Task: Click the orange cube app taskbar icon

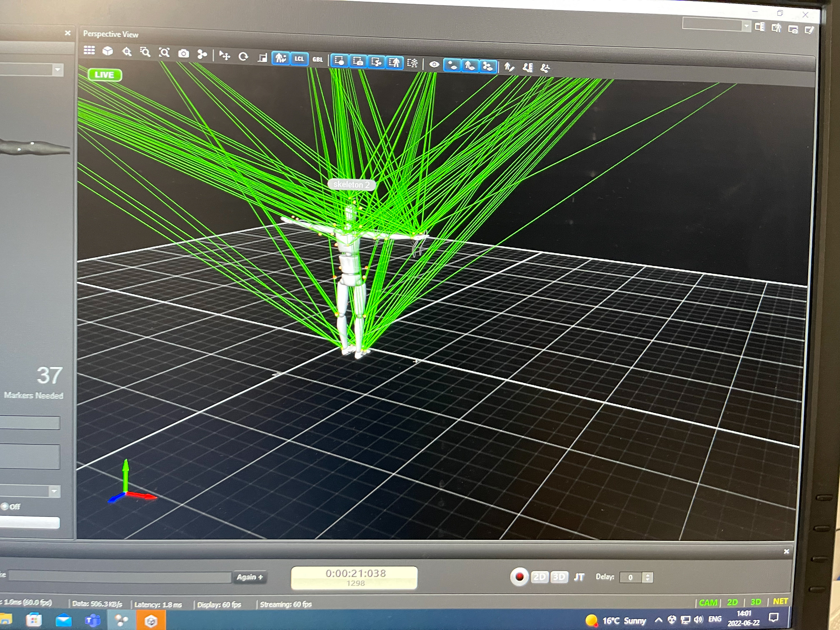Action: (151, 621)
